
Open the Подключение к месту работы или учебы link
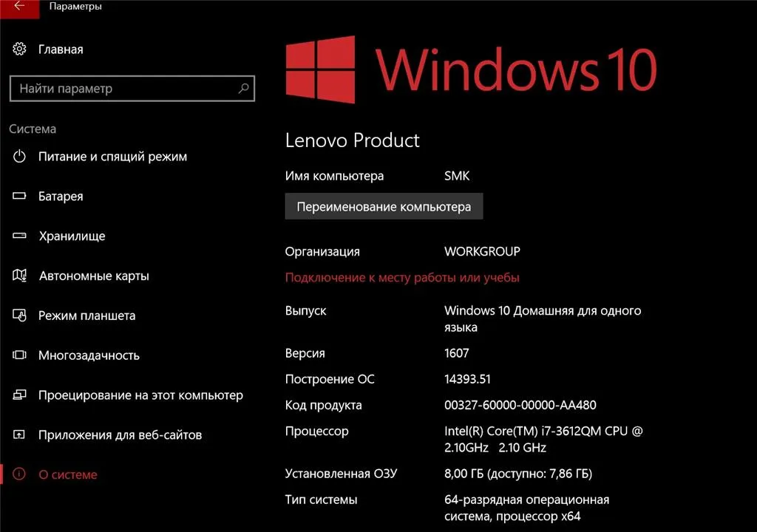point(402,278)
